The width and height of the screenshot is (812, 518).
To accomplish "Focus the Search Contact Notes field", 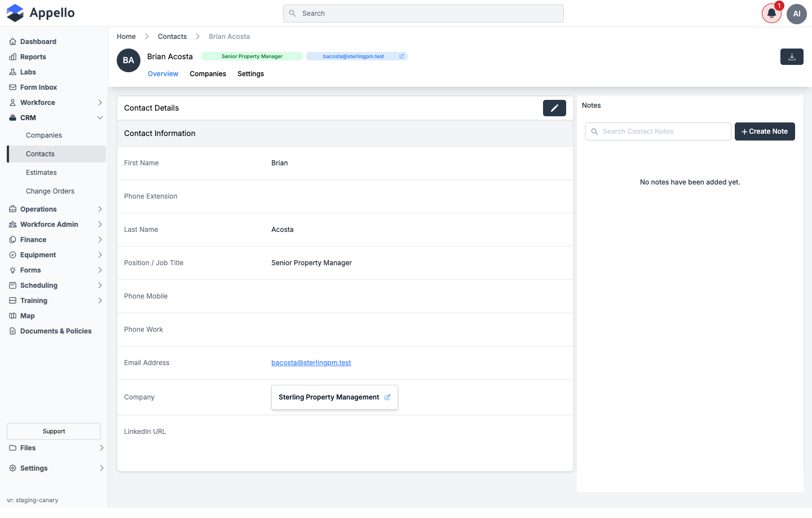I will pos(658,131).
